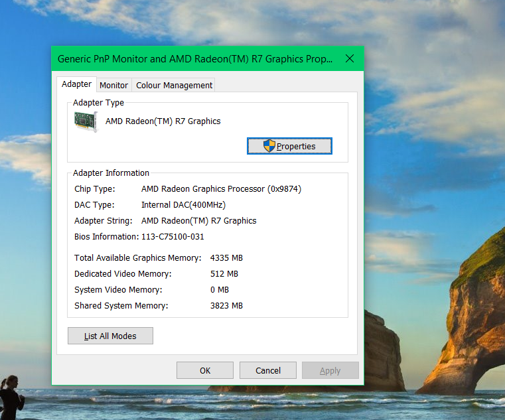Close the Graphics Properties dialog
The image size is (505, 420).
tap(350, 58)
